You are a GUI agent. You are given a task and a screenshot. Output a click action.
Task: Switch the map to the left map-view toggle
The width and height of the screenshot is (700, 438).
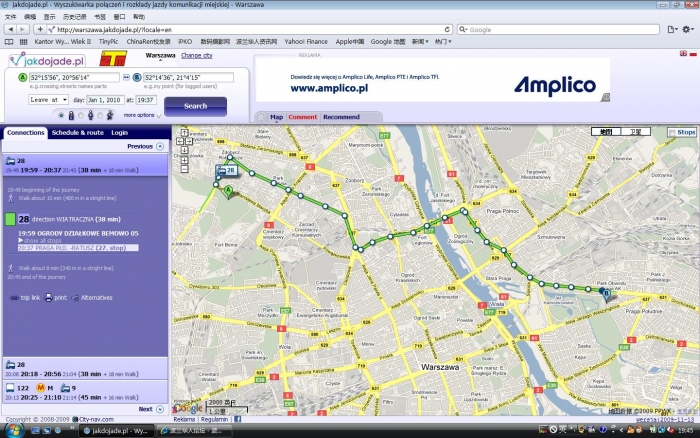point(606,132)
